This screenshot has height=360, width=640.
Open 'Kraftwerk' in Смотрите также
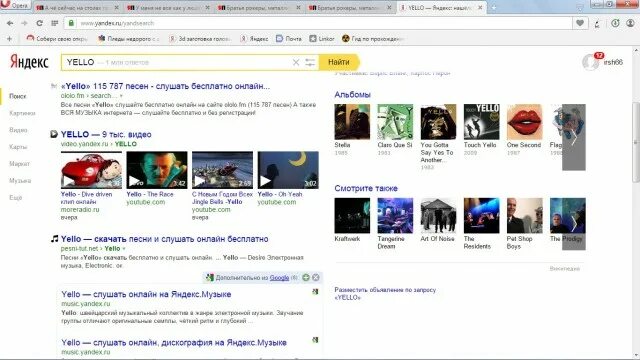click(x=352, y=216)
